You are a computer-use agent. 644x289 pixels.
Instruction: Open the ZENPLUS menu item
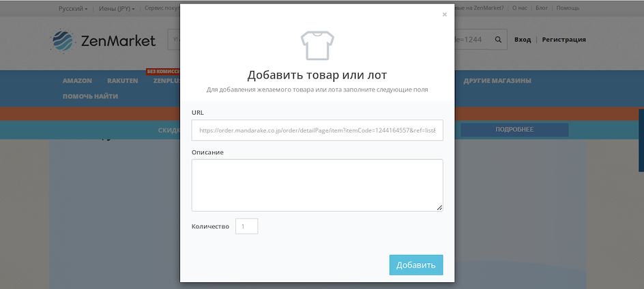(166, 81)
